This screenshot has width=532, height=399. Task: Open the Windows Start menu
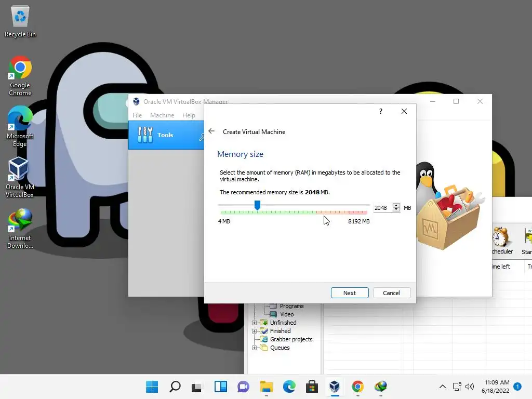(152, 387)
